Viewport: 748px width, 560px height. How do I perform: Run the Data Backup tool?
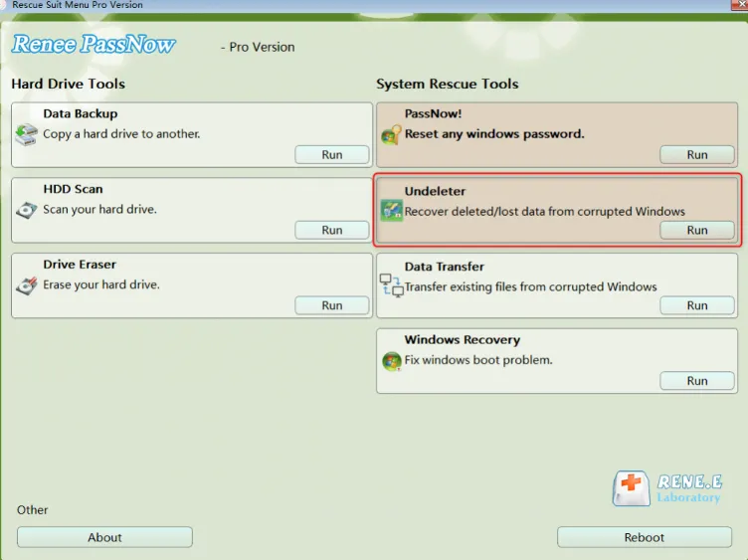coord(332,154)
